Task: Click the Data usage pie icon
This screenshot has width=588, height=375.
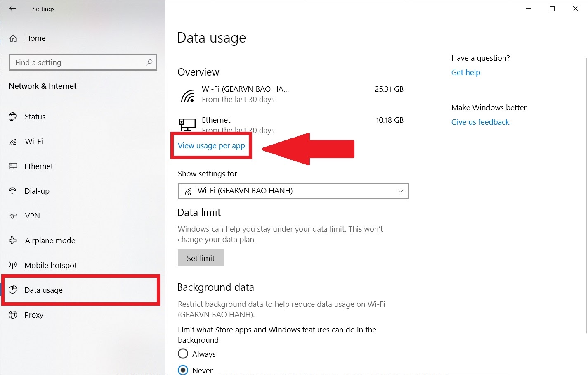Action: tap(13, 290)
